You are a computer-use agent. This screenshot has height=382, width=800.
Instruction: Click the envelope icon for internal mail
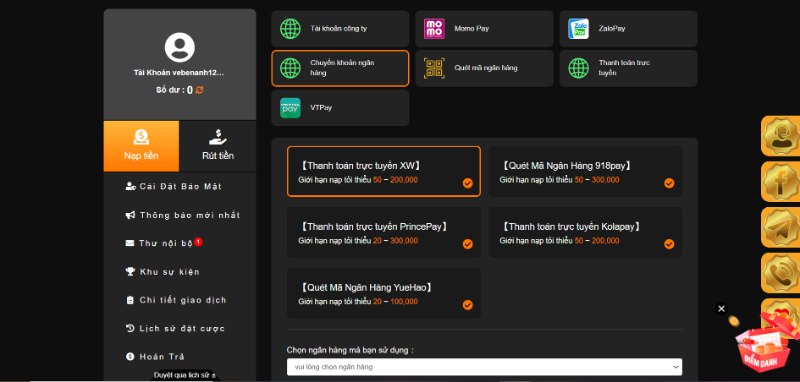tap(130, 243)
